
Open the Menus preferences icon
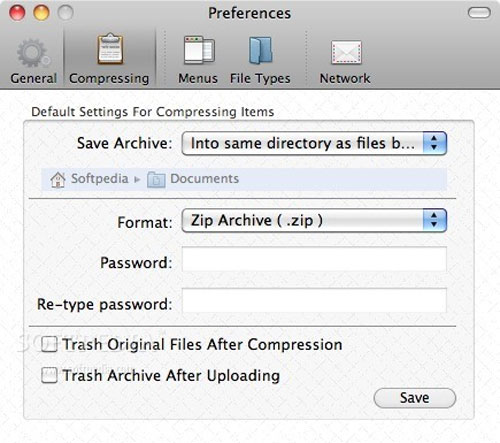click(199, 50)
